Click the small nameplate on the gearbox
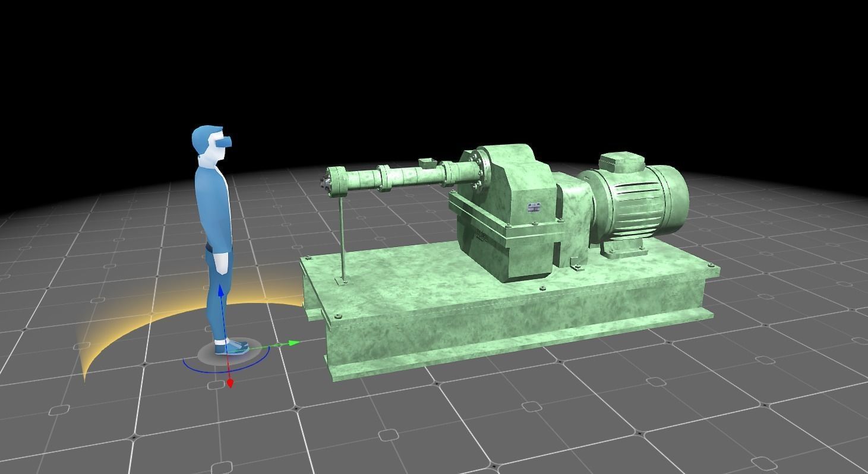 [534, 207]
